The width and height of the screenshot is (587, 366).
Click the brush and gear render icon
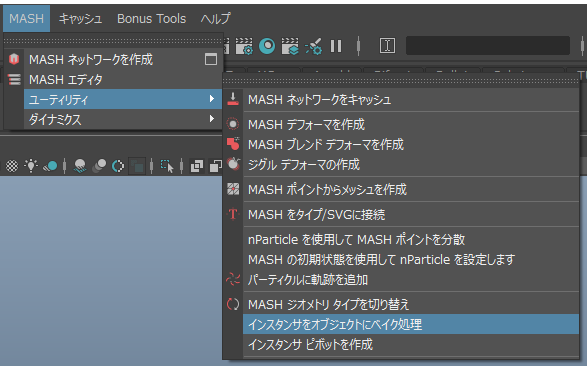[313, 46]
